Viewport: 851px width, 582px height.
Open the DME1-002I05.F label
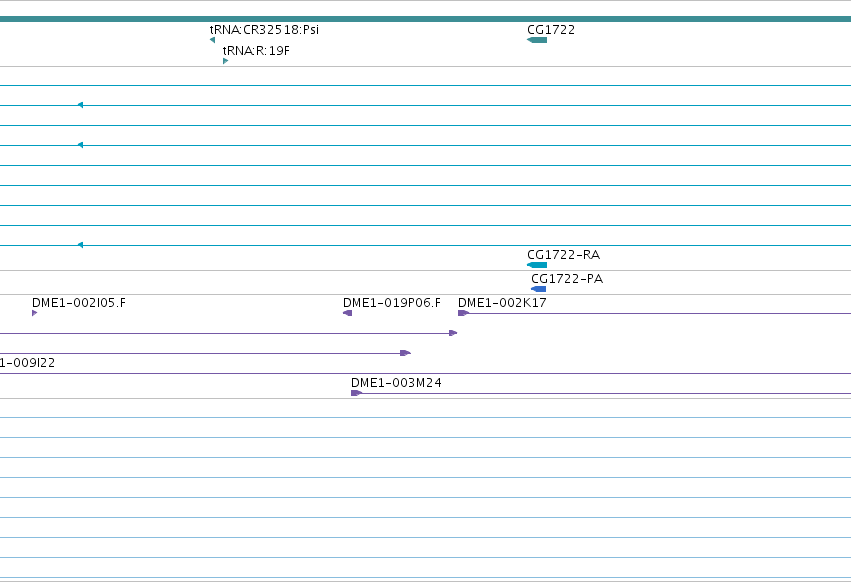point(79,302)
